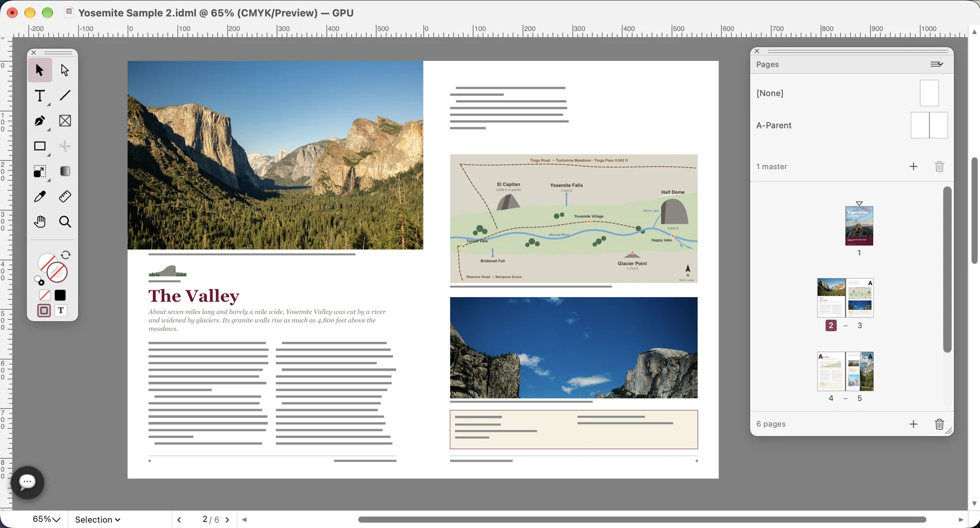The image size is (980, 528).
Task: Select the Selection arrow tool
Action: pos(40,70)
